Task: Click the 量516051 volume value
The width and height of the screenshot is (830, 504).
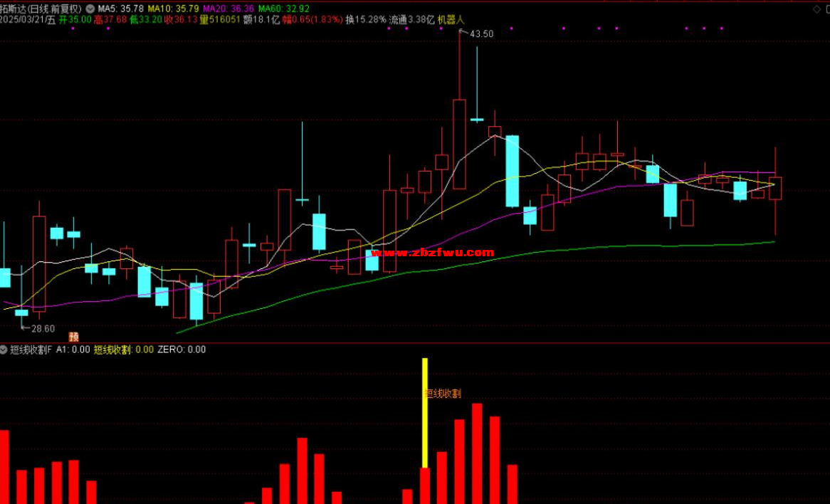Action: coord(220,20)
